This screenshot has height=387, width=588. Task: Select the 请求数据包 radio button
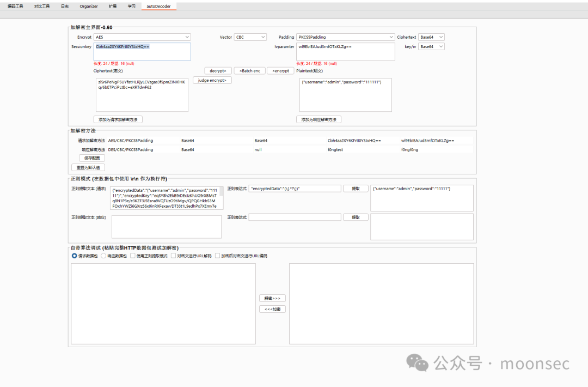coord(74,256)
